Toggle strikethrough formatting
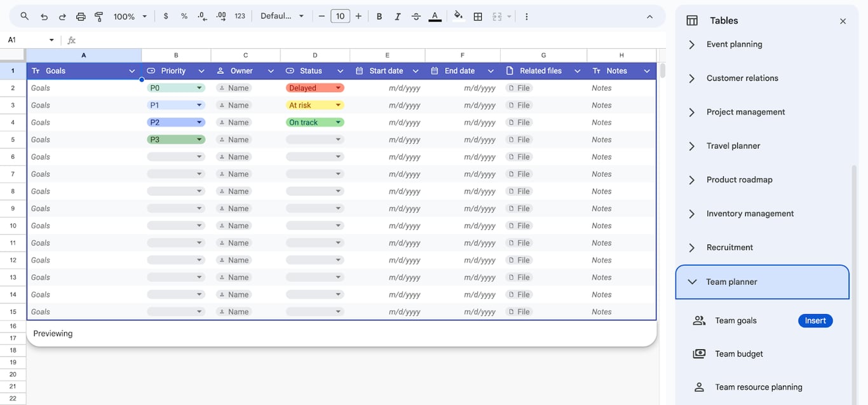 (416, 17)
